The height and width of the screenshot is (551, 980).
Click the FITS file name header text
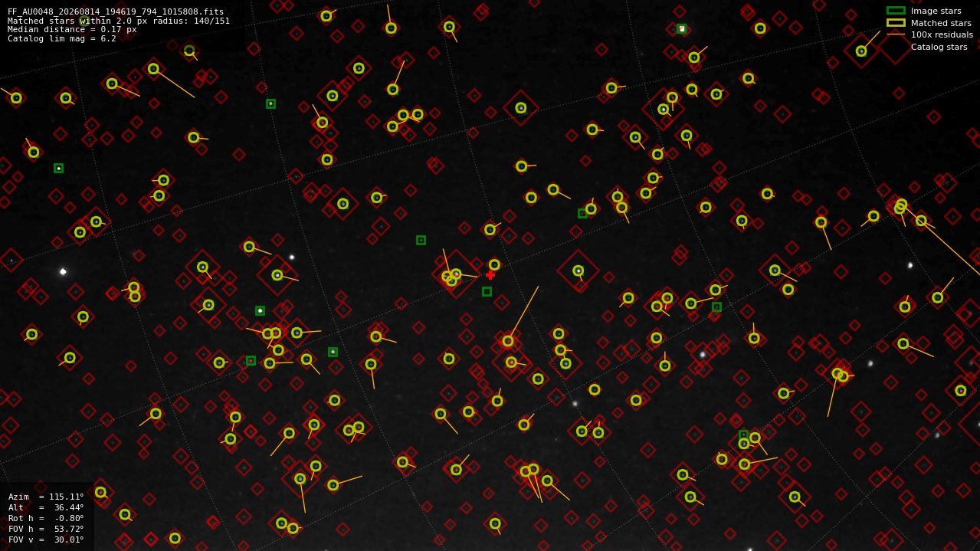pos(116,11)
